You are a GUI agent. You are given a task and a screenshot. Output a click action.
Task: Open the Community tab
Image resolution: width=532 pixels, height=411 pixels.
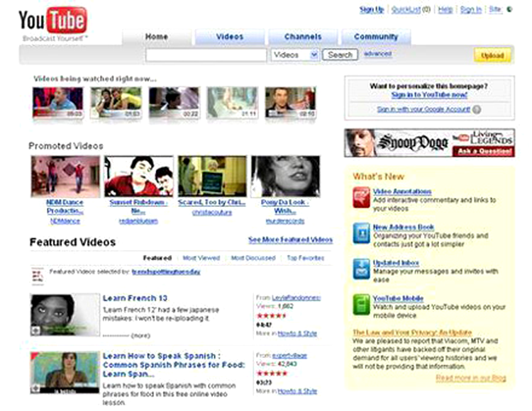click(376, 37)
